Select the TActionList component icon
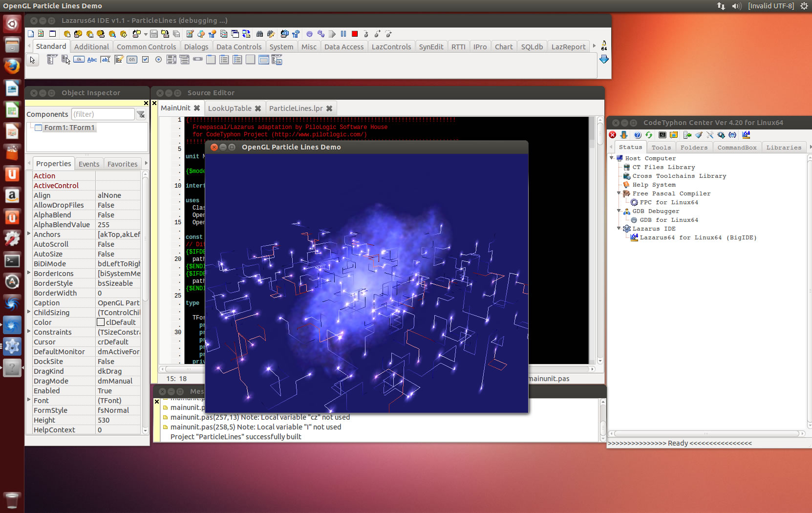The image size is (812, 513). (x=277, y=60)
